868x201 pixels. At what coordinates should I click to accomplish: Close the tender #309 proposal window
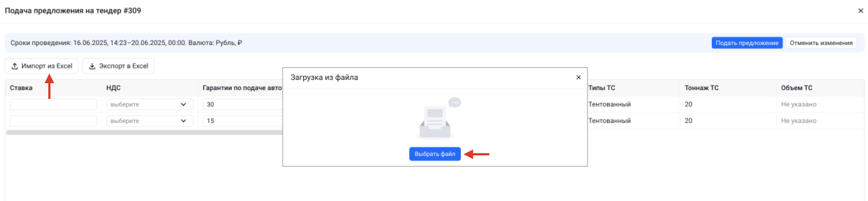click(x=860, y=10)
